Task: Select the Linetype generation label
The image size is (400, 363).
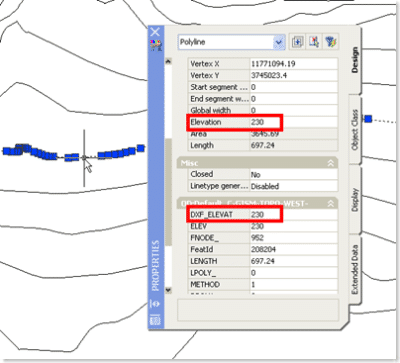Action: coord(219,186)
